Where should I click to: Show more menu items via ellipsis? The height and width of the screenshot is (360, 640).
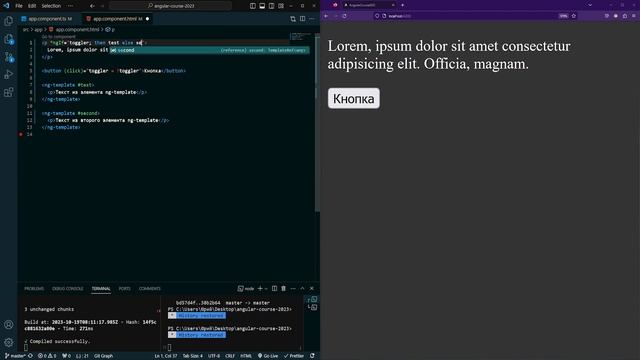(x=70, y=6)
